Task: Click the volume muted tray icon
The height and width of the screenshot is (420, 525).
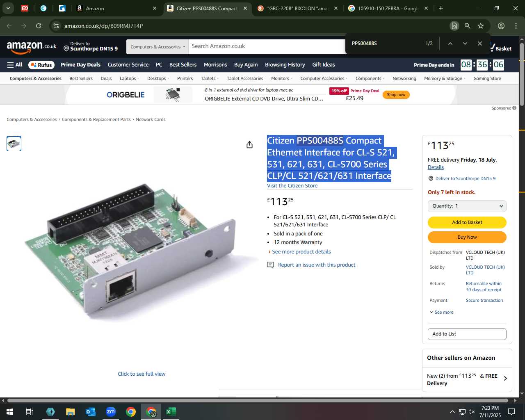Action: click(x=472, y=412)
